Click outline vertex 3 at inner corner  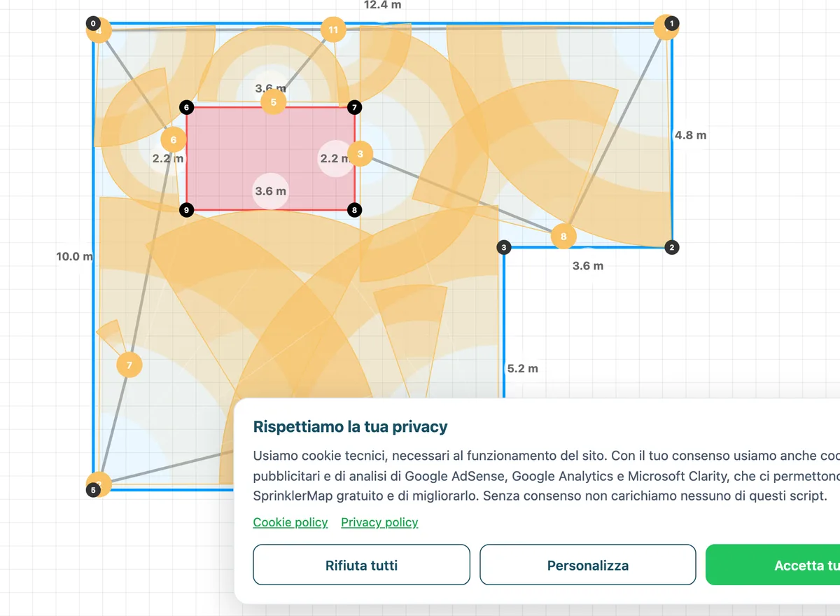point(504,246)
